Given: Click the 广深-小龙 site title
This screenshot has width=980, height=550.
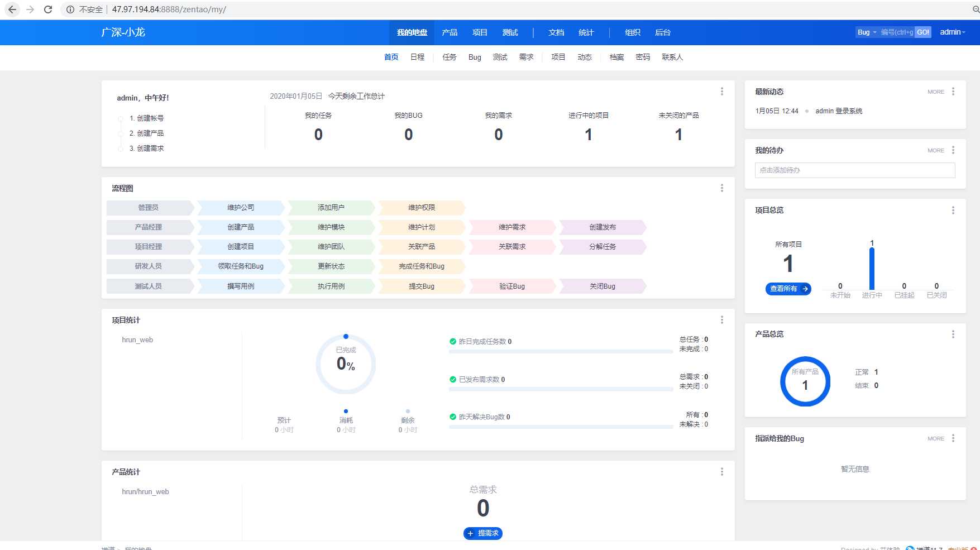Looking at the screenshot, I should pos(123,32).
